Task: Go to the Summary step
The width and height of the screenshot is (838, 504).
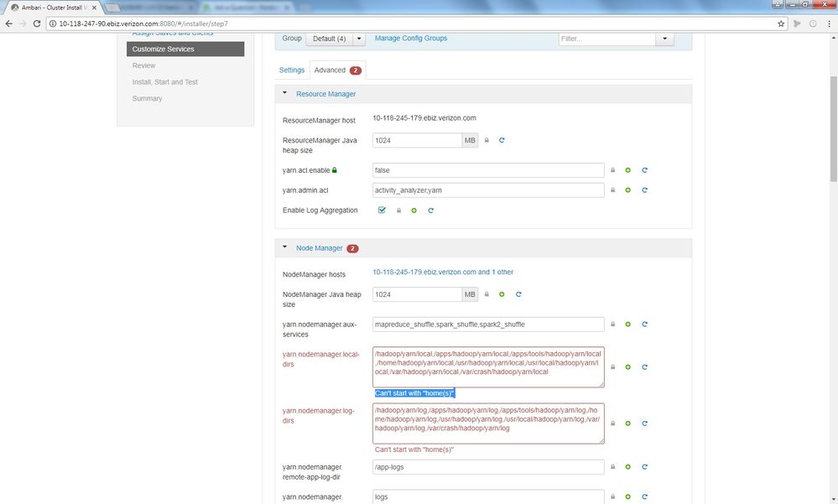Action: [147, 98]
